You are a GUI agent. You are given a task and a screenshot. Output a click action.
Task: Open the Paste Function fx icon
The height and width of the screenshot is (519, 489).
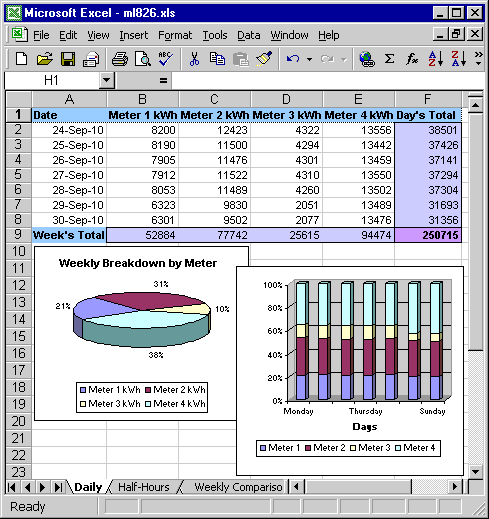click(x=412, y=59)
